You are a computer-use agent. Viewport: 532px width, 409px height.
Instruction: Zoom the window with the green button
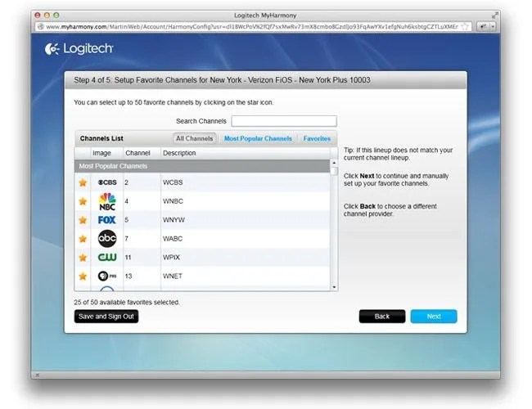point(56,16)
